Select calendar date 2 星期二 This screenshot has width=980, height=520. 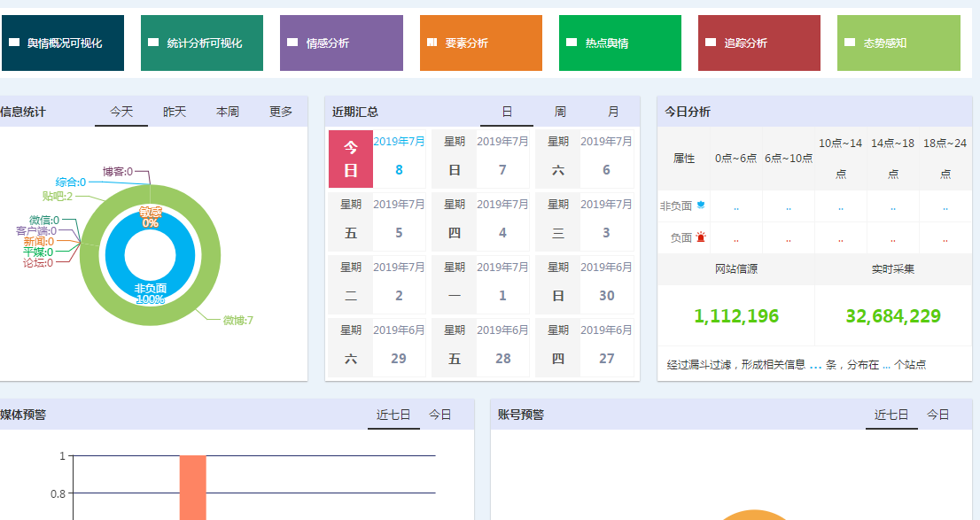click(x=377, y=284)
